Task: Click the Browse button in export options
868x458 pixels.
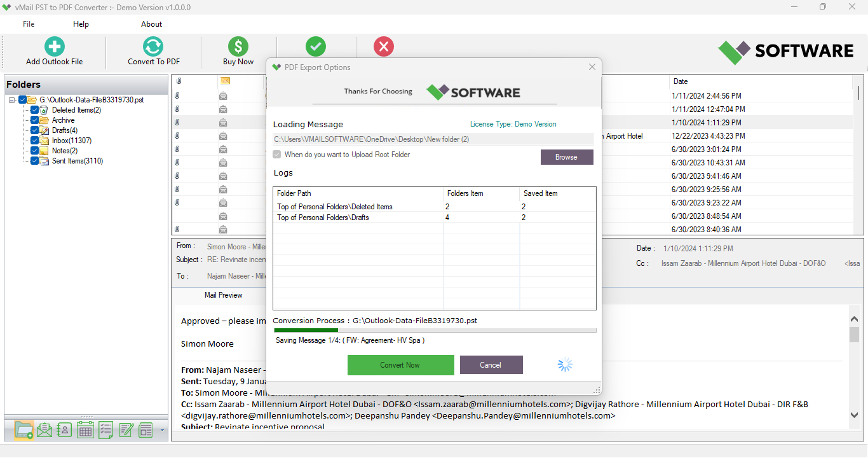Action: [566, 156]
